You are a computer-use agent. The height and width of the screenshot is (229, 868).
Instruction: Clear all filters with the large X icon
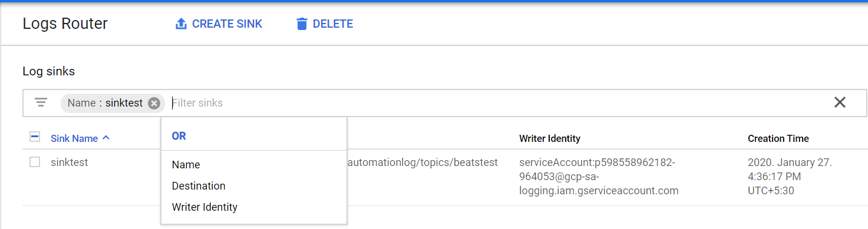(840, 102)
